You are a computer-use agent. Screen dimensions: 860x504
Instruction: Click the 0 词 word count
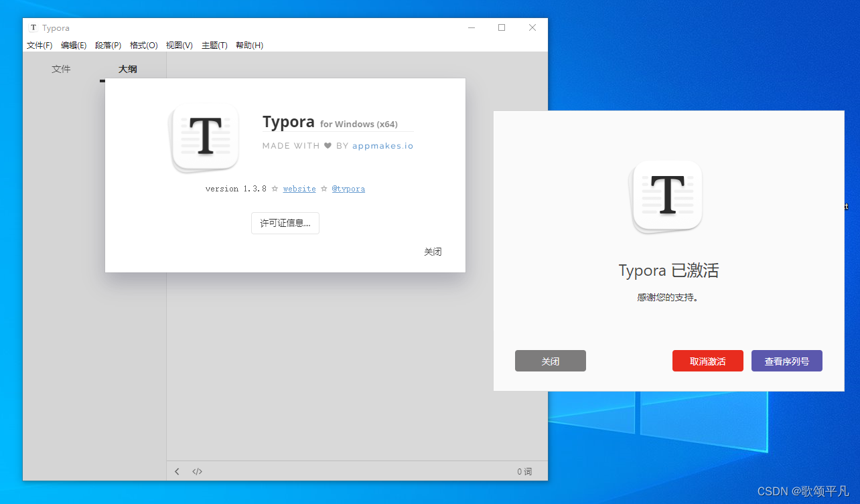(524, 471)
